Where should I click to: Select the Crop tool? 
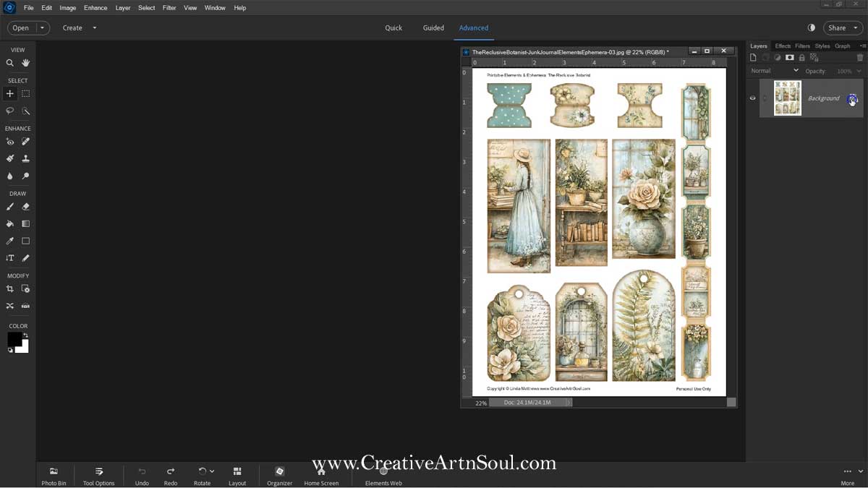pyautogui.click(x=10, y=288)
